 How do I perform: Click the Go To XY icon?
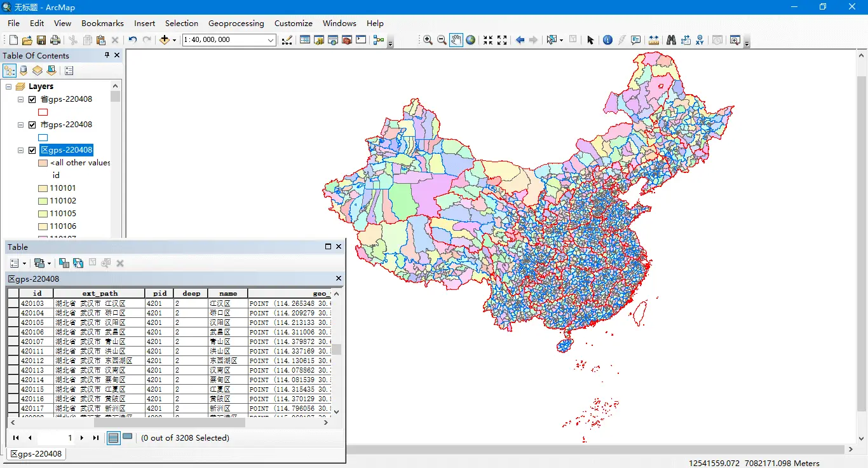(700, 40)
